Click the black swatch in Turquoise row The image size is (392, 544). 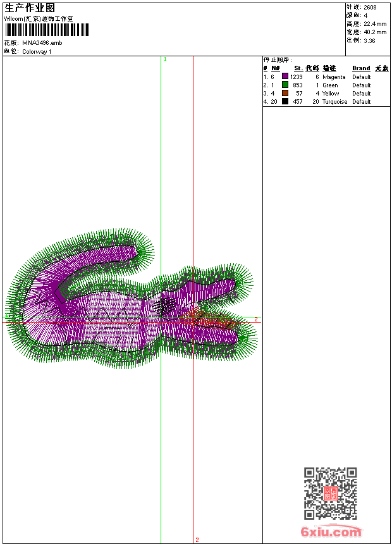tap(285, 101)
